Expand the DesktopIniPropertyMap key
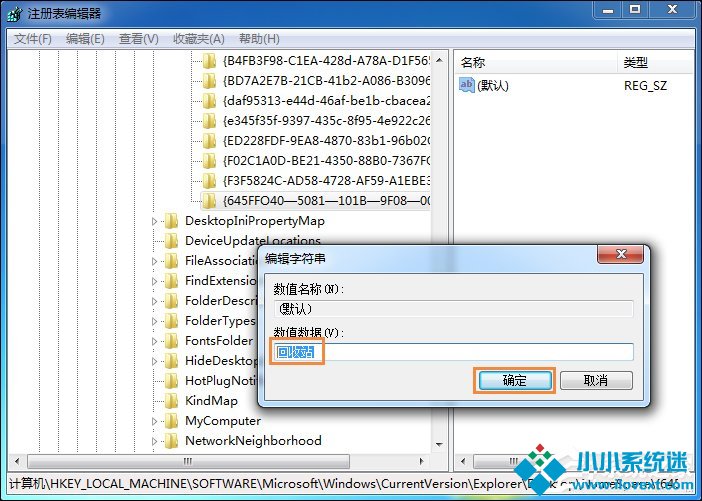702x501 pixels. coord(154,221)
